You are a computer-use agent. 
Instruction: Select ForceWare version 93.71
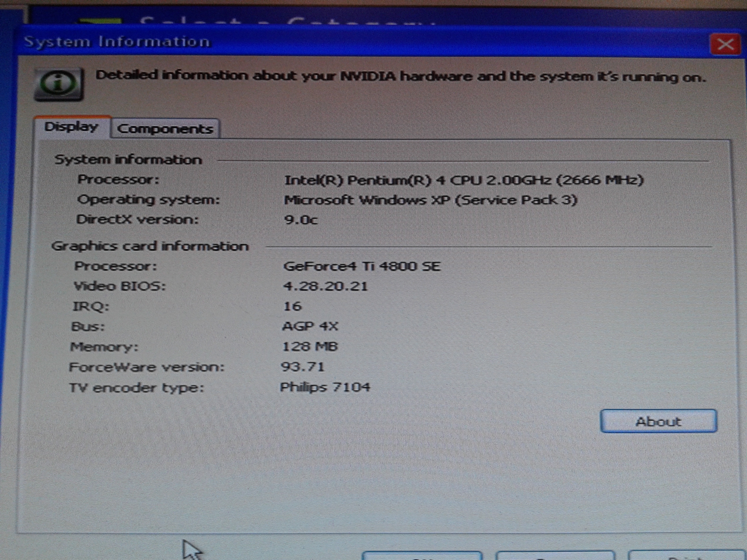(x=303, y=367)
